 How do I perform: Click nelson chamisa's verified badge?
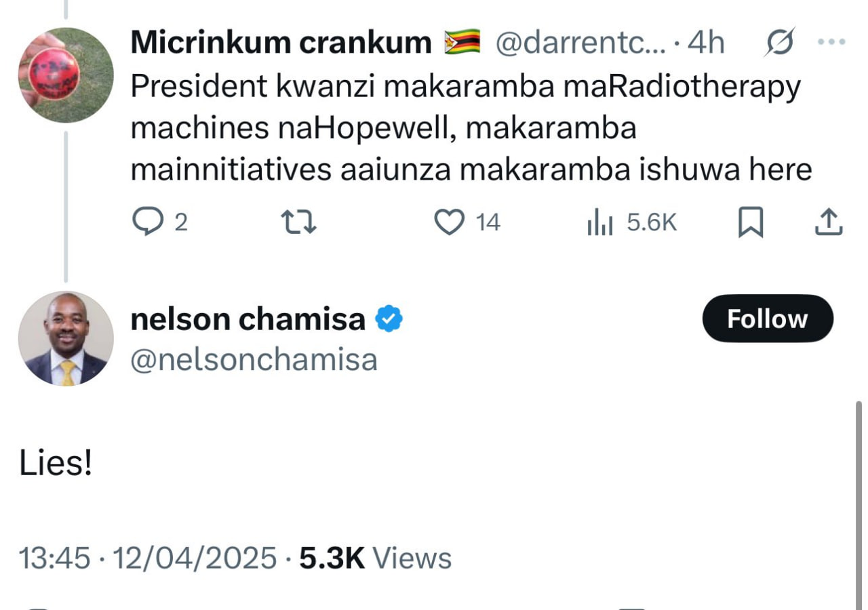pos(389,317)
